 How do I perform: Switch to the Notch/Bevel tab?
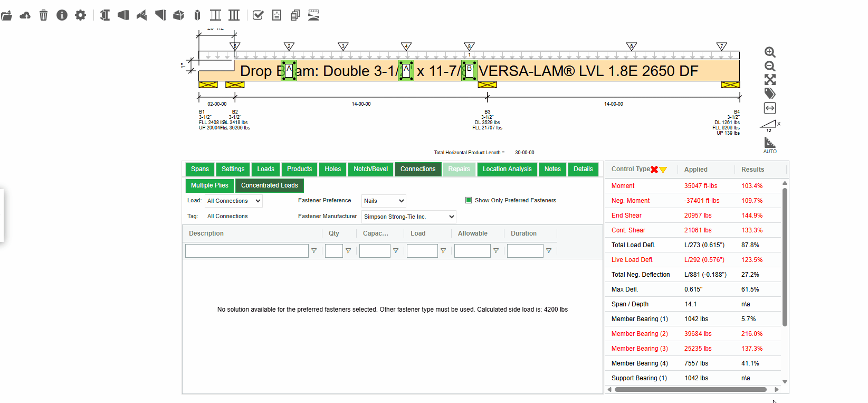[x=370, y=169]
